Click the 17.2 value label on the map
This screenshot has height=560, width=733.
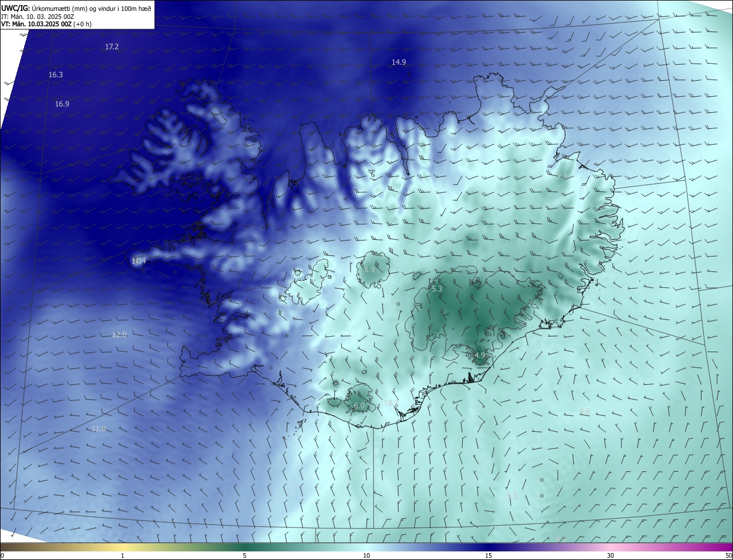(x=112, y=47)
